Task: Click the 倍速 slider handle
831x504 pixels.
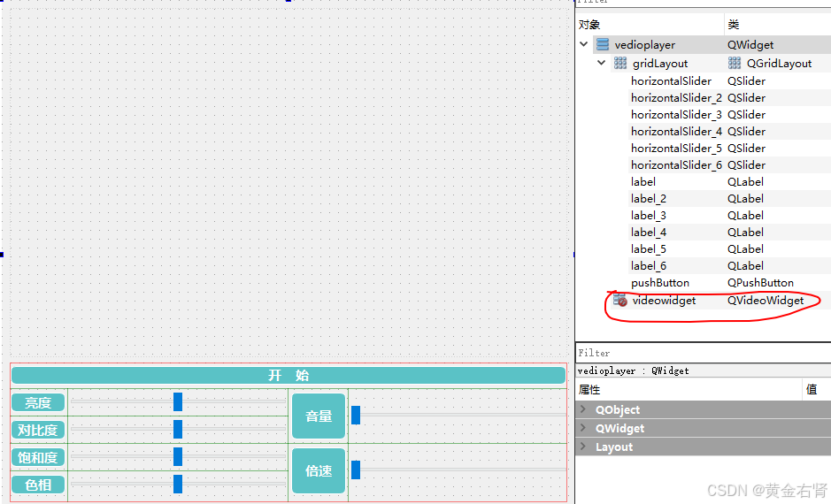Action: coord(356,470)
